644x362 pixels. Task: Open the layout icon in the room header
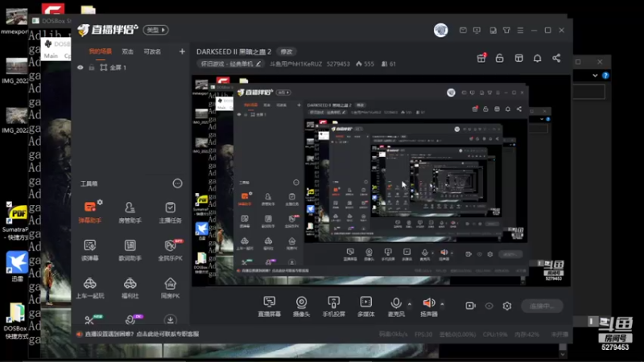pyautogui.click(x=518, y=58)
